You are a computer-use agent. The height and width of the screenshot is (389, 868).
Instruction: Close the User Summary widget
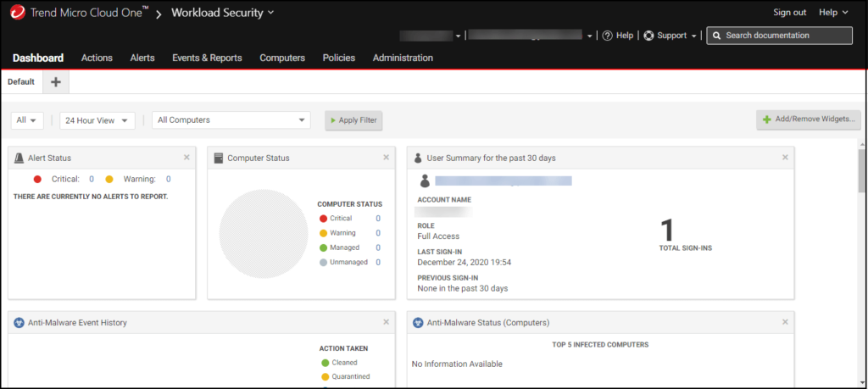click(785, 158)
